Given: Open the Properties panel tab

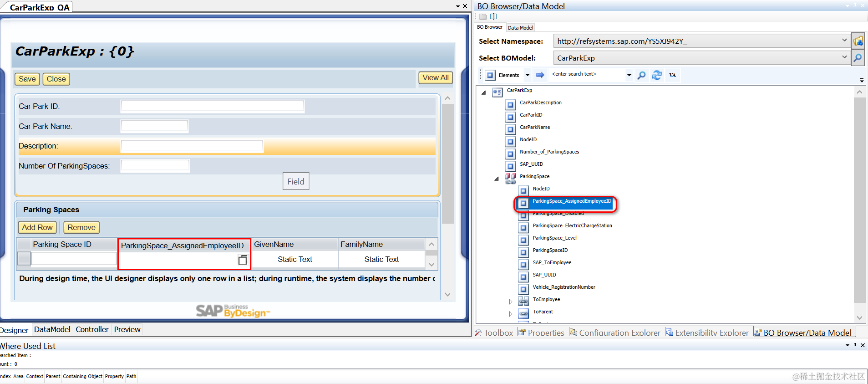Looking at the screenshot, I should pos(541,333).
